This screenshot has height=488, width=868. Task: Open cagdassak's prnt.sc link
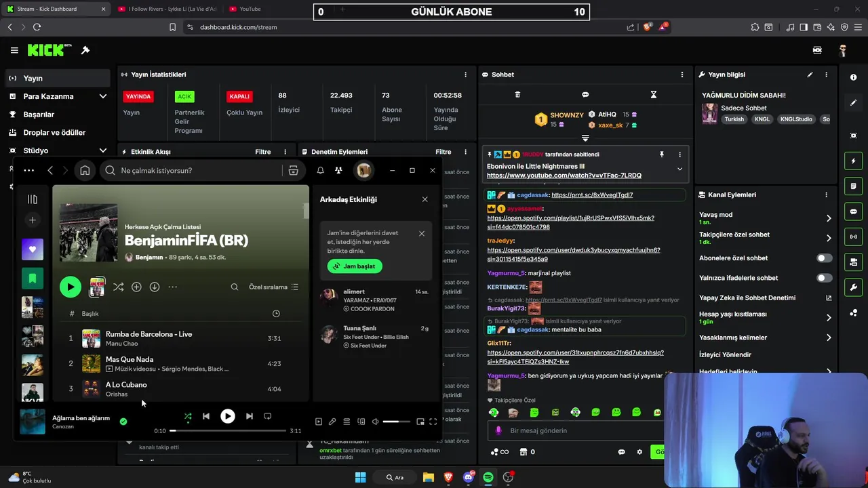point(592,195)
